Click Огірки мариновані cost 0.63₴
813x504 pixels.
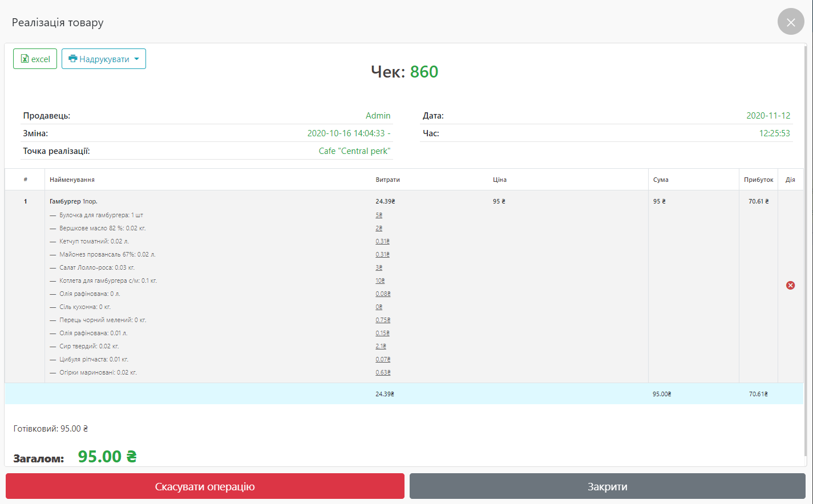(383, 373)
